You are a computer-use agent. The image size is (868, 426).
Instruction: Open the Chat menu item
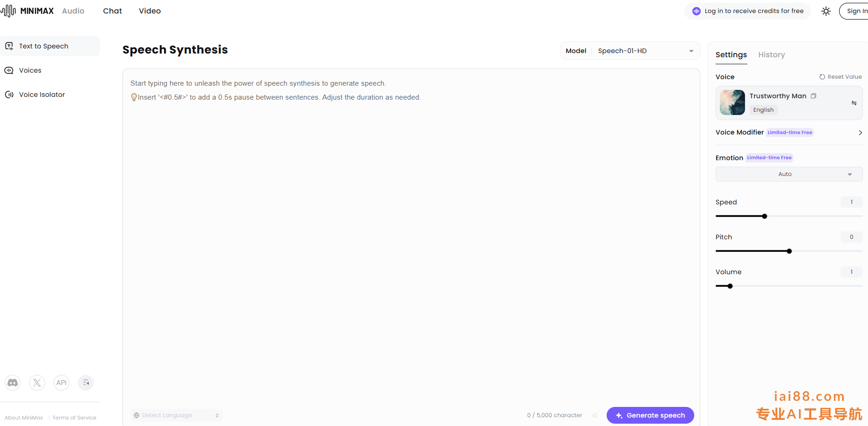pos(112,11)
